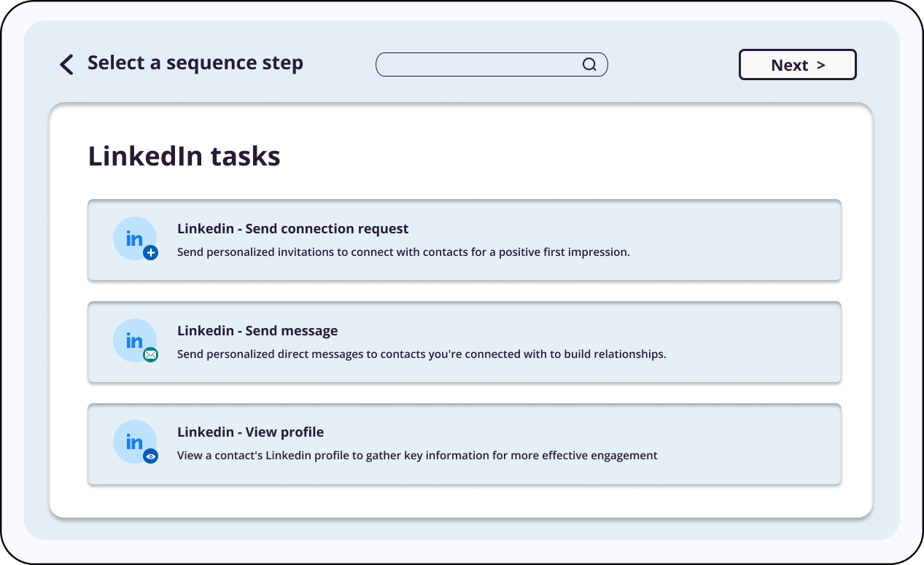Click the eye badge on LinkedIn icon
The height and width of the screenshot is (565, 924).
click(151, 456)
